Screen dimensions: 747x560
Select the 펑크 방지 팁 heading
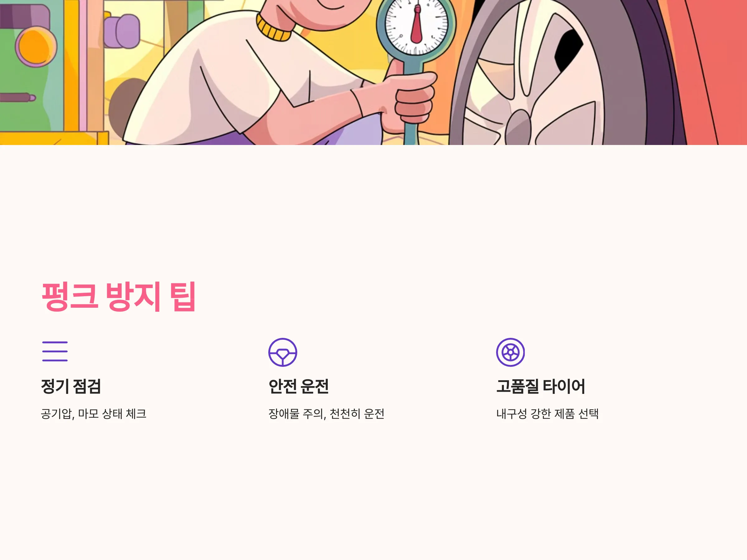pyautogui.click(x=119, y=296)
